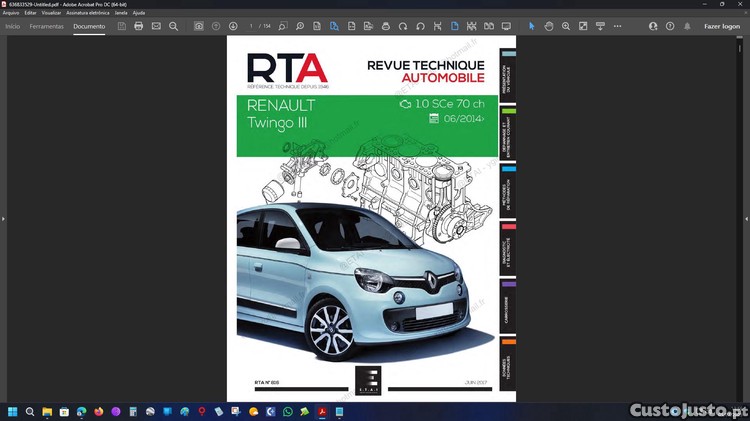
Task: Click the Save (floppy disk) icon
Action: [x=122, y=26]
